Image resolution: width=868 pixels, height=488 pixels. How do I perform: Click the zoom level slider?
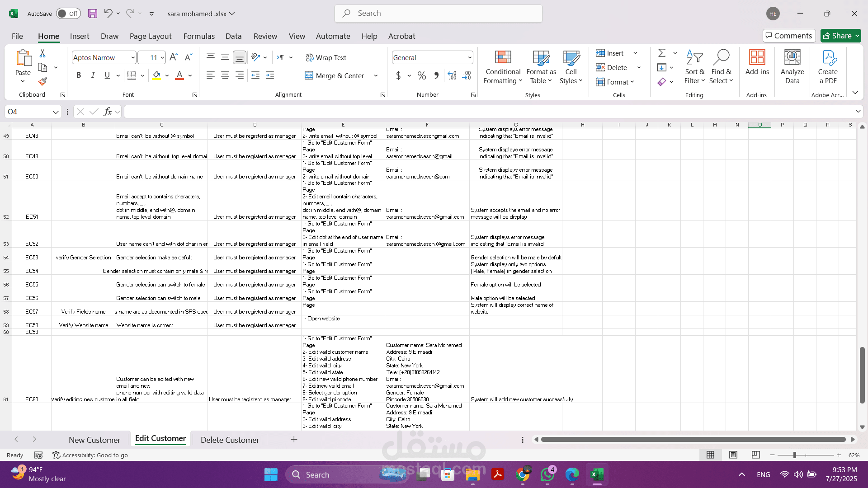(x=794, y=455)
